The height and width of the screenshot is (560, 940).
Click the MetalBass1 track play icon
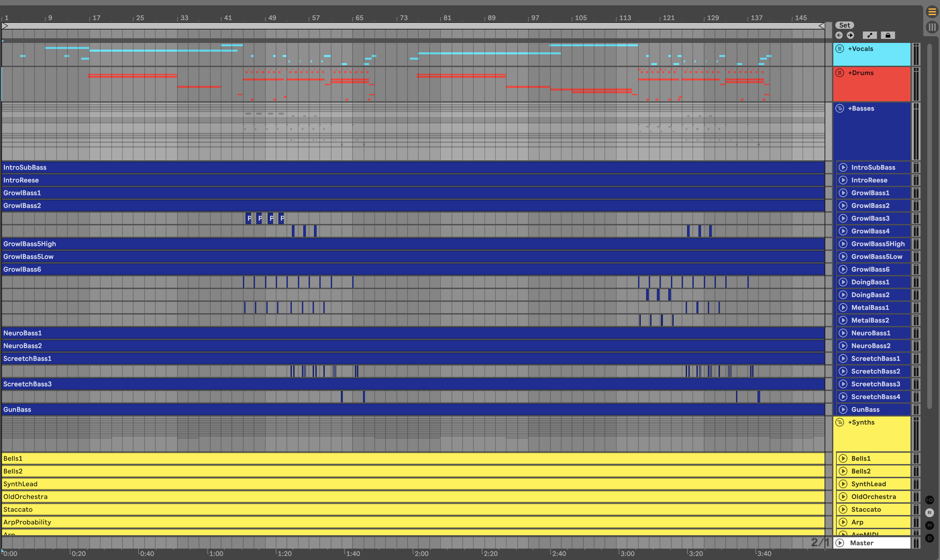843,307
